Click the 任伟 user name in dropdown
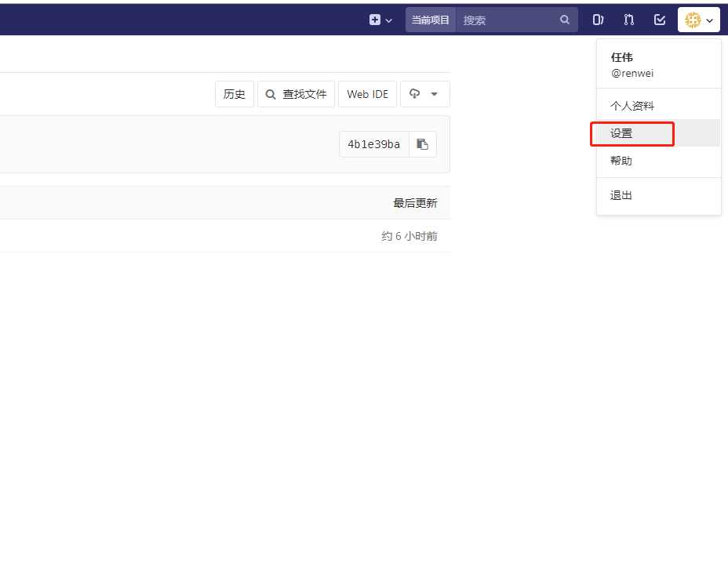 (x=621, y=57)
